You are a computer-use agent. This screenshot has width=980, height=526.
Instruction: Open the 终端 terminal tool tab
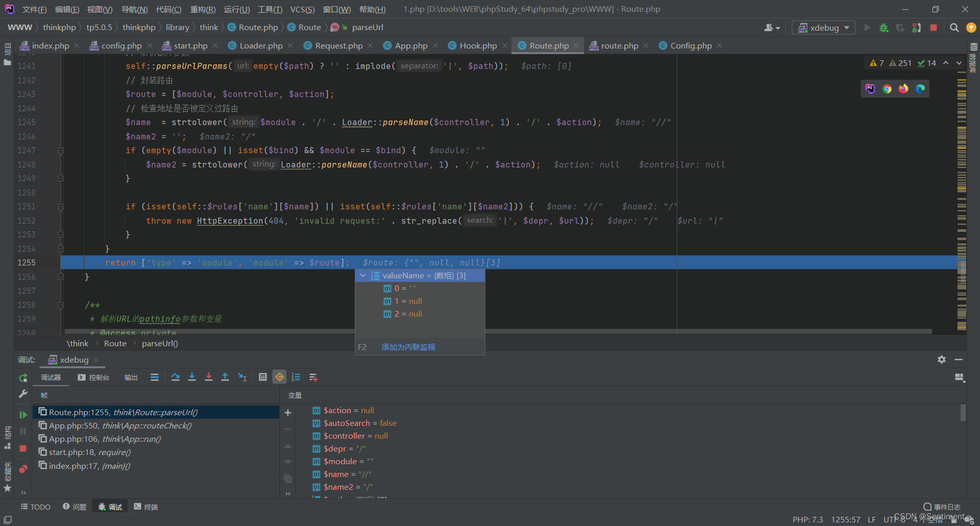pos(146,507)
